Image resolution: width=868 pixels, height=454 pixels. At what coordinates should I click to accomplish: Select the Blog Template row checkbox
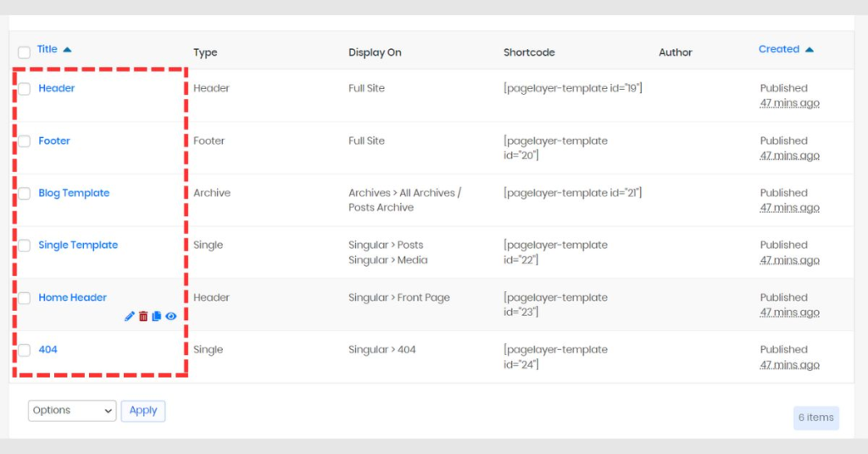point(24,194)
